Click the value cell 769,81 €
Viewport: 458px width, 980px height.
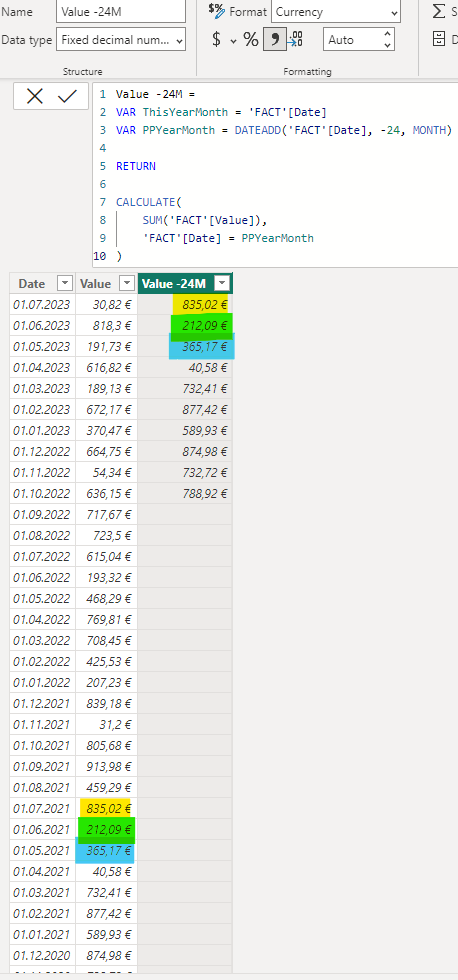tap(107, 619)
